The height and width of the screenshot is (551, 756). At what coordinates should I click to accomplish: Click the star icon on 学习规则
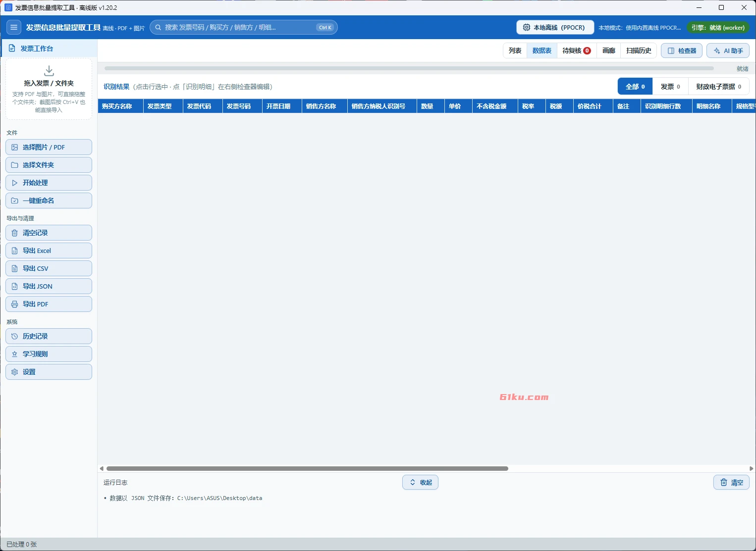pyautogui.click(x=15, y=354)
